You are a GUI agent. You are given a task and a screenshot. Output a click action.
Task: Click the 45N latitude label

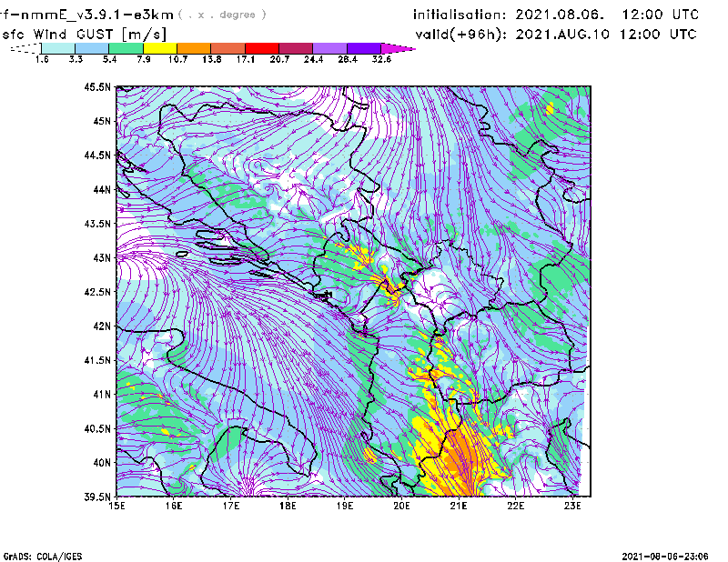point(102,121)
